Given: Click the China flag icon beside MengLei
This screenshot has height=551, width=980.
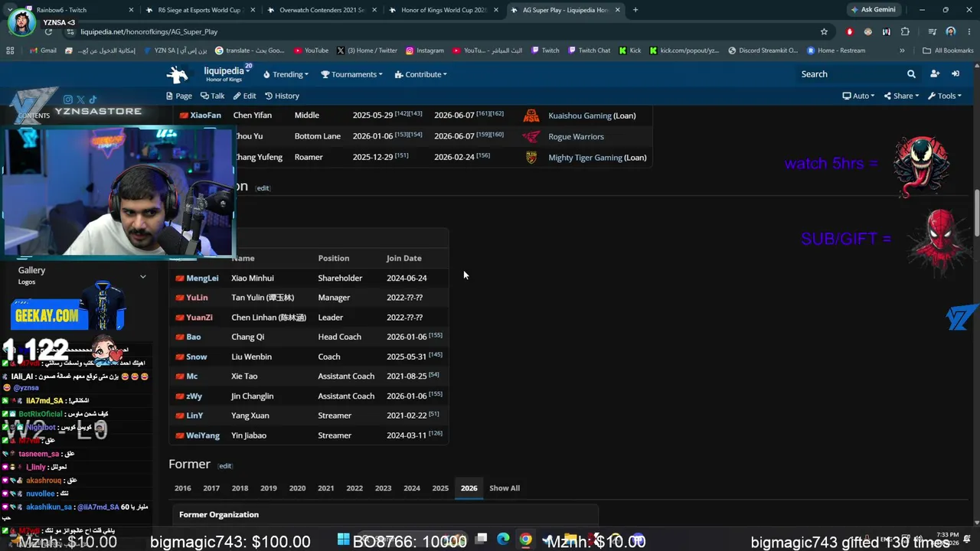Looking at the screenshot, I should point(180,279).
